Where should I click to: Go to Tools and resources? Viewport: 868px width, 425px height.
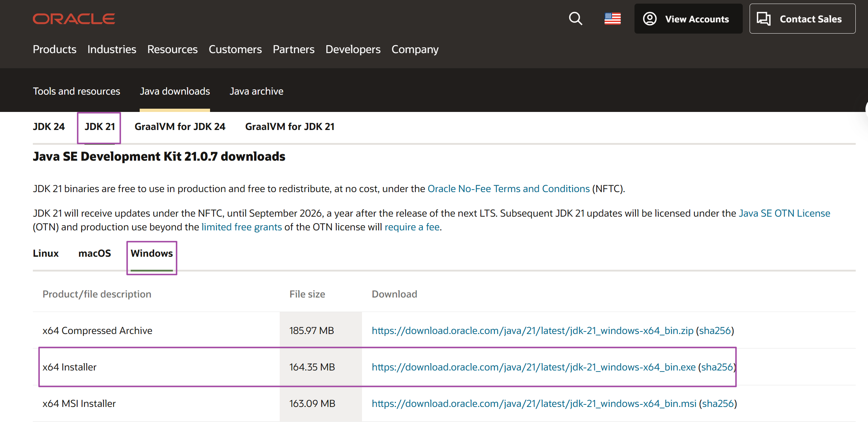click(x=77, y=91)
